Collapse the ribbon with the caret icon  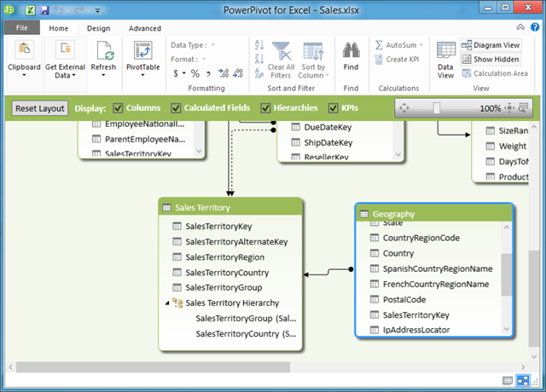point(520,27)
